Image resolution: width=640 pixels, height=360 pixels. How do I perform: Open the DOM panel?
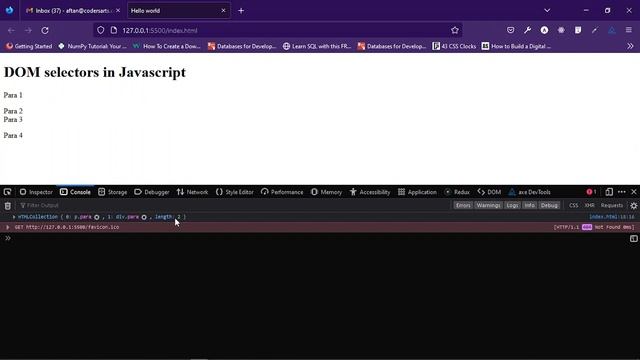(x=489, y=192)
